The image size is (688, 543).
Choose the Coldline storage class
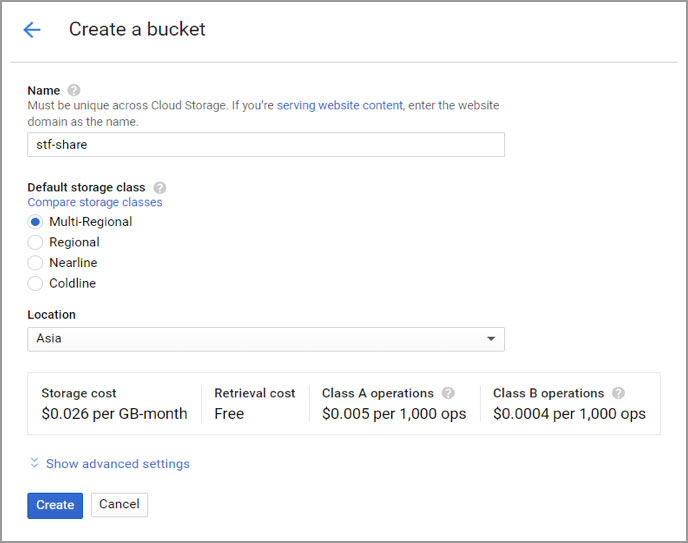(35, 283)
